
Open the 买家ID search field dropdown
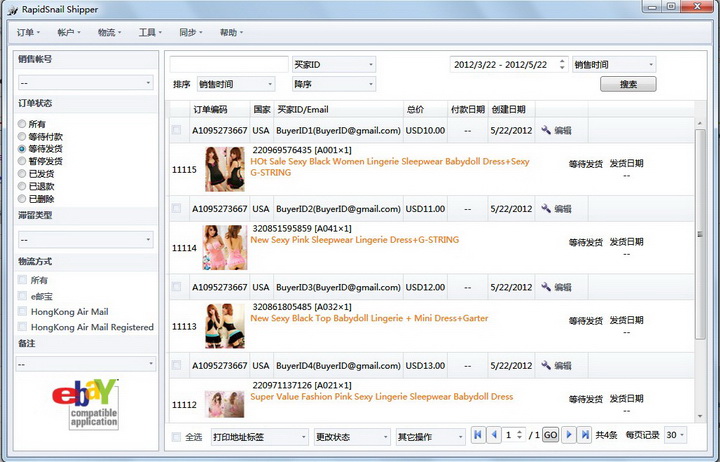click(334, 65)
